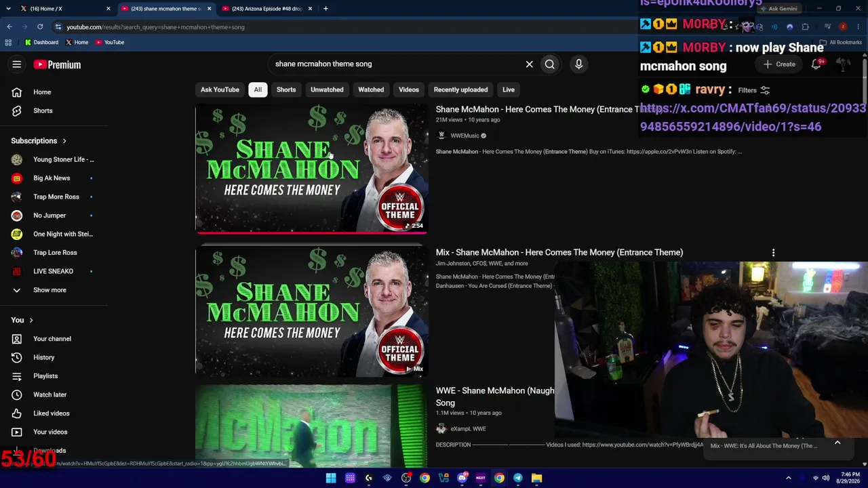Viewport: 868px width, 488px height.
Task: Open more options for the Mix result
Action: coord(773,253)
